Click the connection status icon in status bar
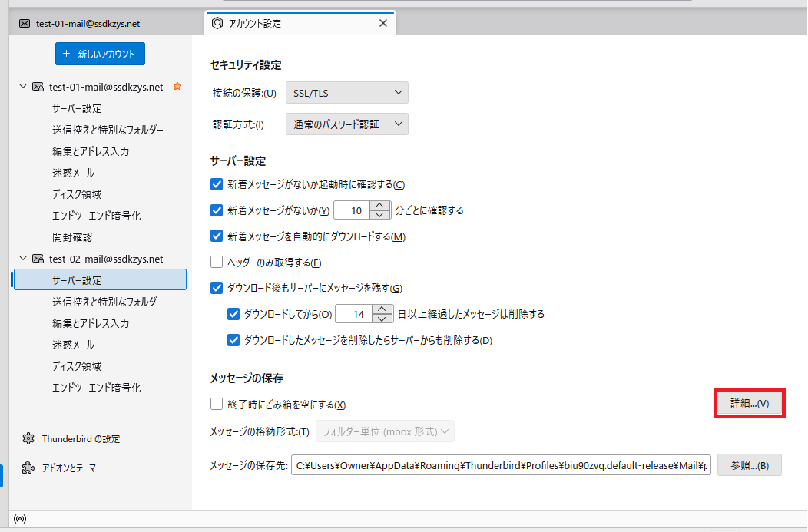The image size is (808, 532). pyautogui.click(x=20, y=519)
